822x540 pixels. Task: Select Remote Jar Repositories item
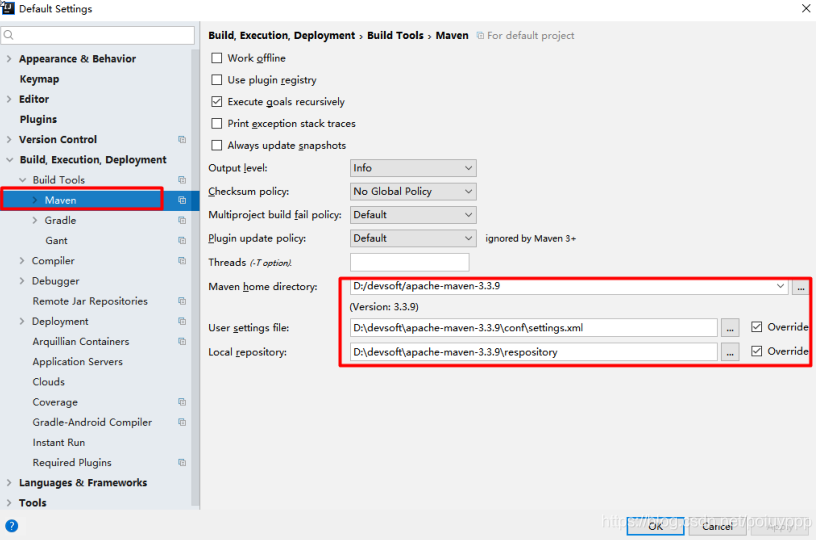90,301
